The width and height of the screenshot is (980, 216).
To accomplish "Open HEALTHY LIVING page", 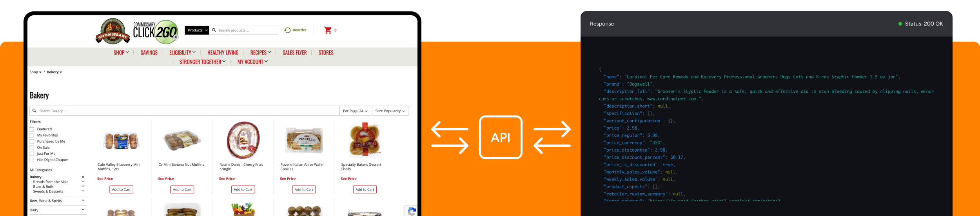I will click(223, 53).
